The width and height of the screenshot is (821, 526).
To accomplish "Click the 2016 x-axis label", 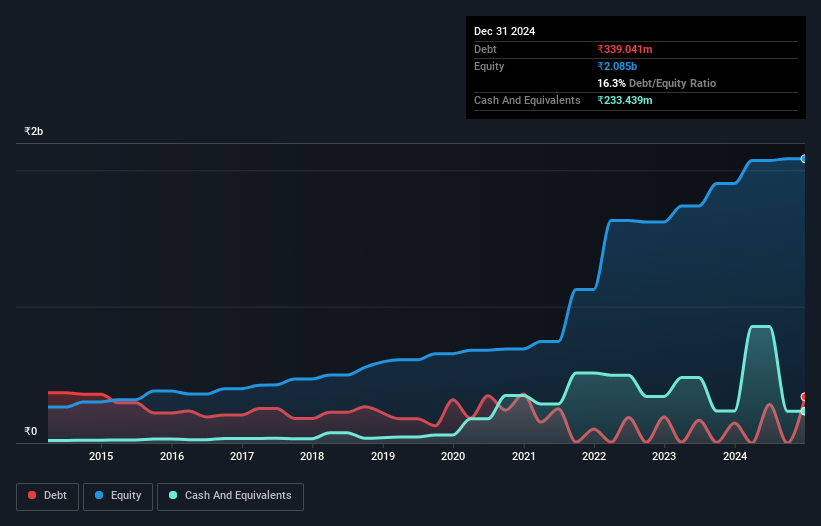I will 172,456.
